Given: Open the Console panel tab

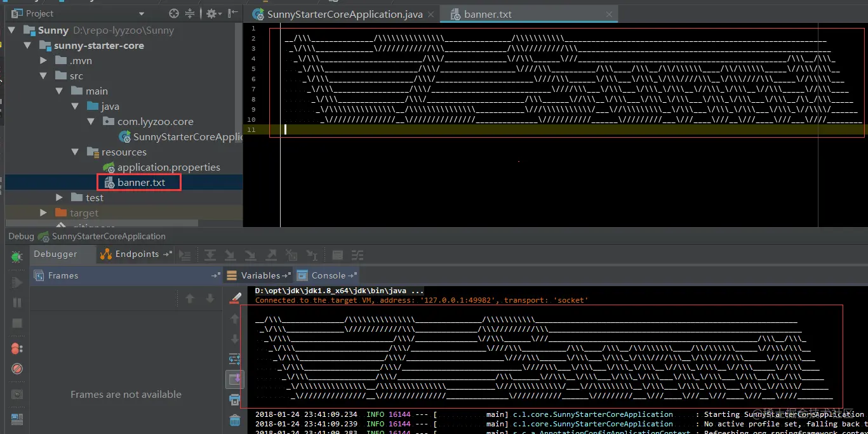Looking at the screenshot, I should (x=326, y=275).
